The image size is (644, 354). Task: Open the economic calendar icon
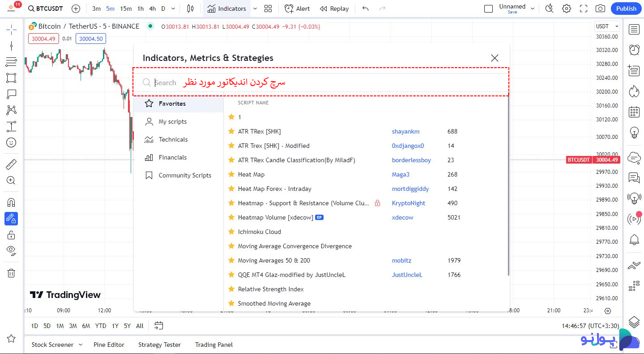click(634, 112)
